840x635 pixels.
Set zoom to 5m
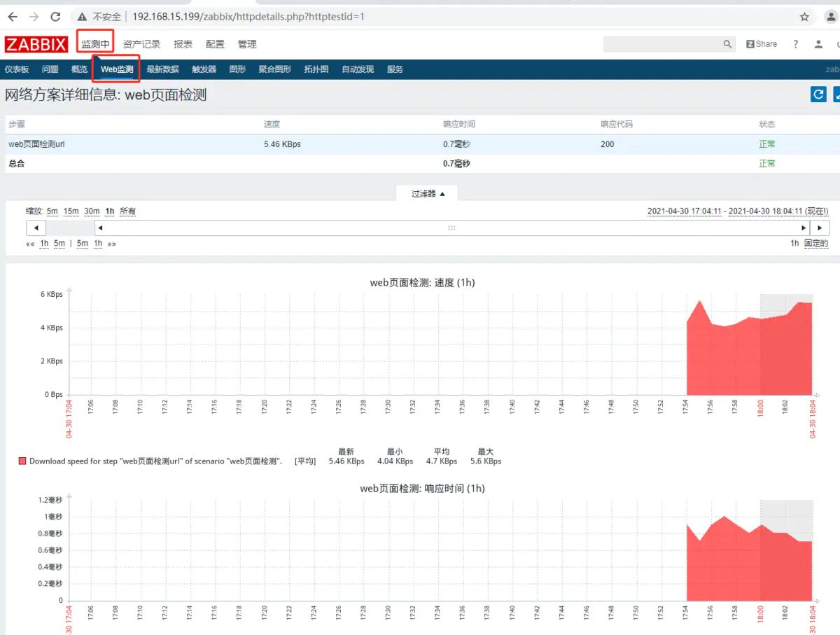tap(52, 211)
